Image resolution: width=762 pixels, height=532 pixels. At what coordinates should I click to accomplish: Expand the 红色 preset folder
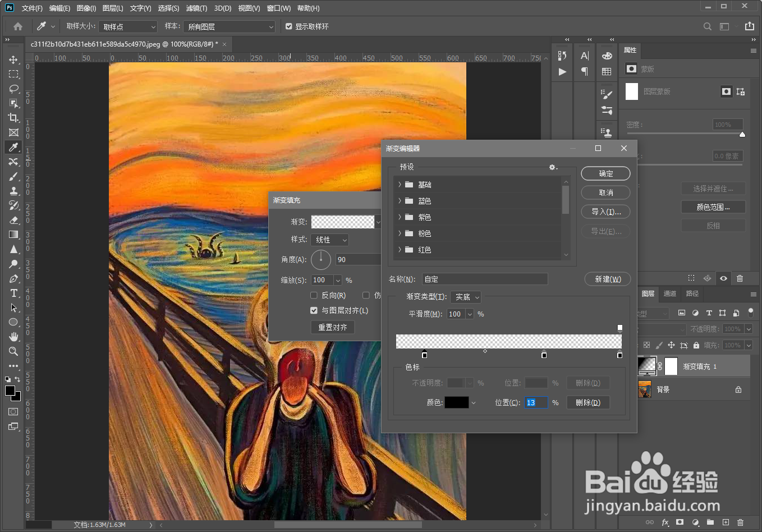click(x=400, y=250)
